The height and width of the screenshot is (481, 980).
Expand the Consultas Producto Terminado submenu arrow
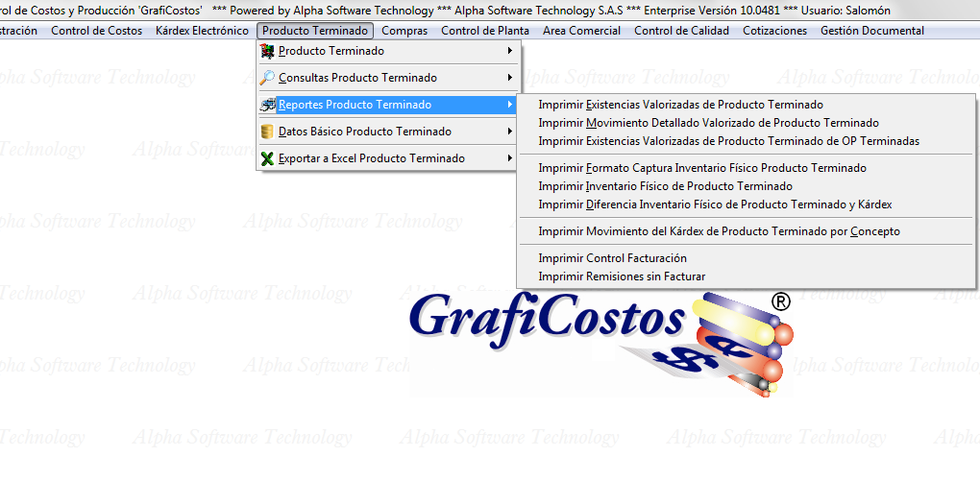(x=509, y=78)
